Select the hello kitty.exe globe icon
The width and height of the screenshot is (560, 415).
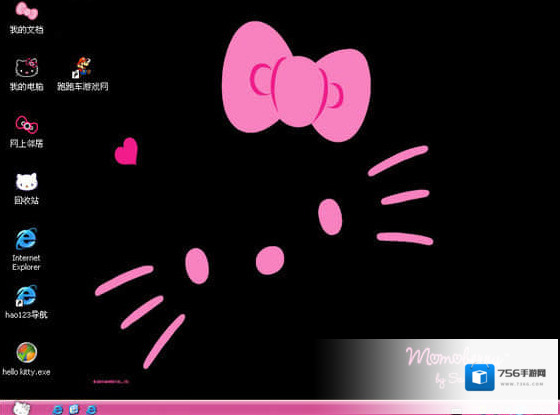tap(26, 352)
